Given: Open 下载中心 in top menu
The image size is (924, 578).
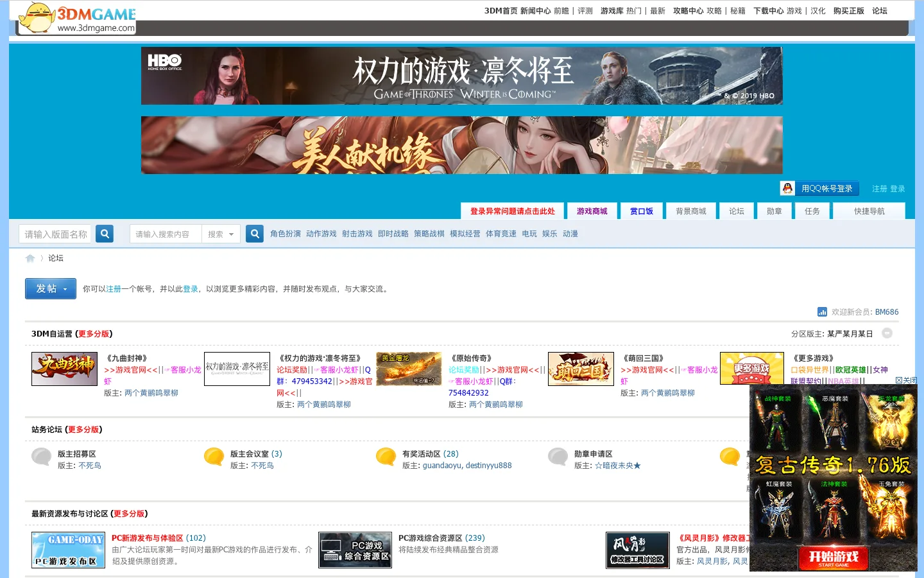Looking at the screenshot, I should [768, 11].
